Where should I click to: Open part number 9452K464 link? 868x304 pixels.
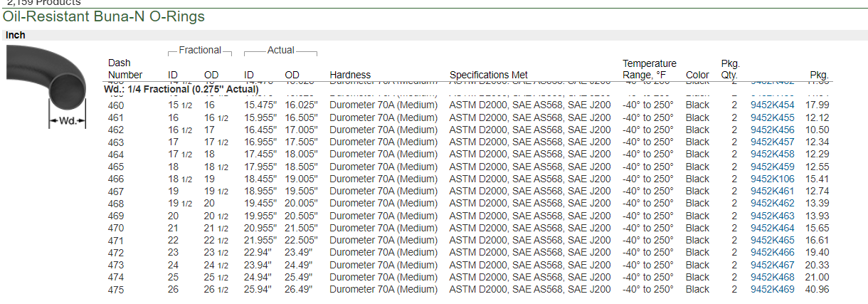click(773, 228)
